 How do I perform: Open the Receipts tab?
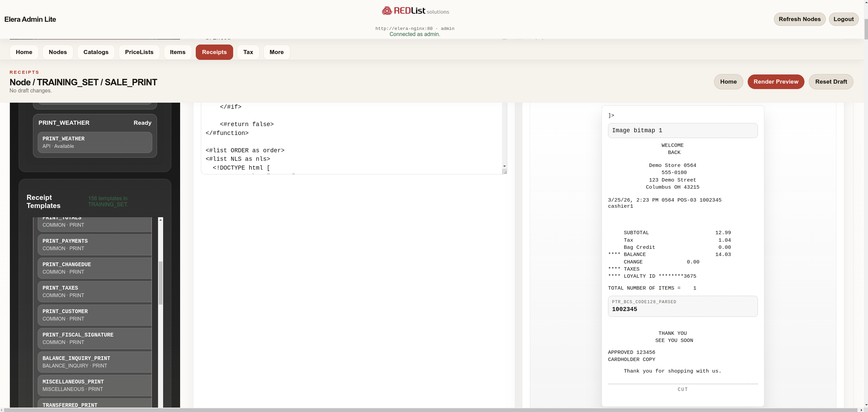[x=214, y=52]
